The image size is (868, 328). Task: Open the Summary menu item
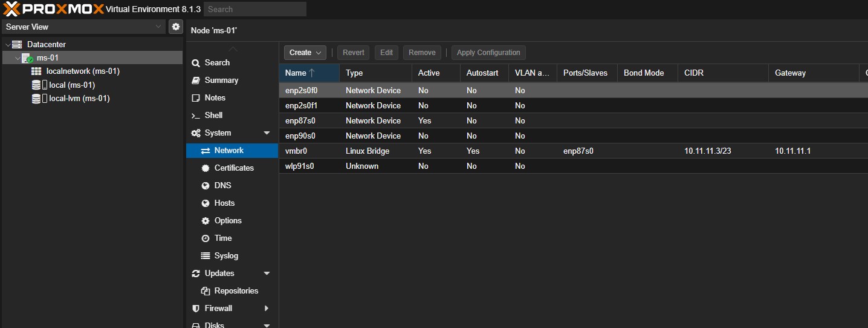coord(221,80)
